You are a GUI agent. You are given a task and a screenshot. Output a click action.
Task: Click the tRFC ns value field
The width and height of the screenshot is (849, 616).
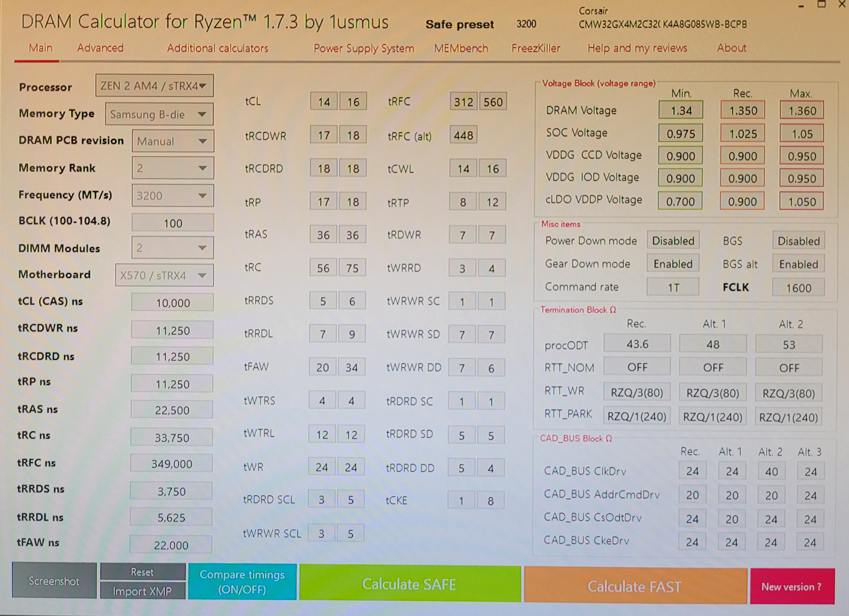tap(172, 464)
